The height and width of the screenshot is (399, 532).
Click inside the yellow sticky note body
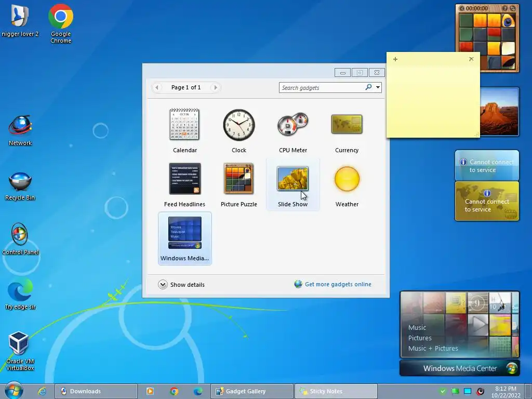point(433,101)
